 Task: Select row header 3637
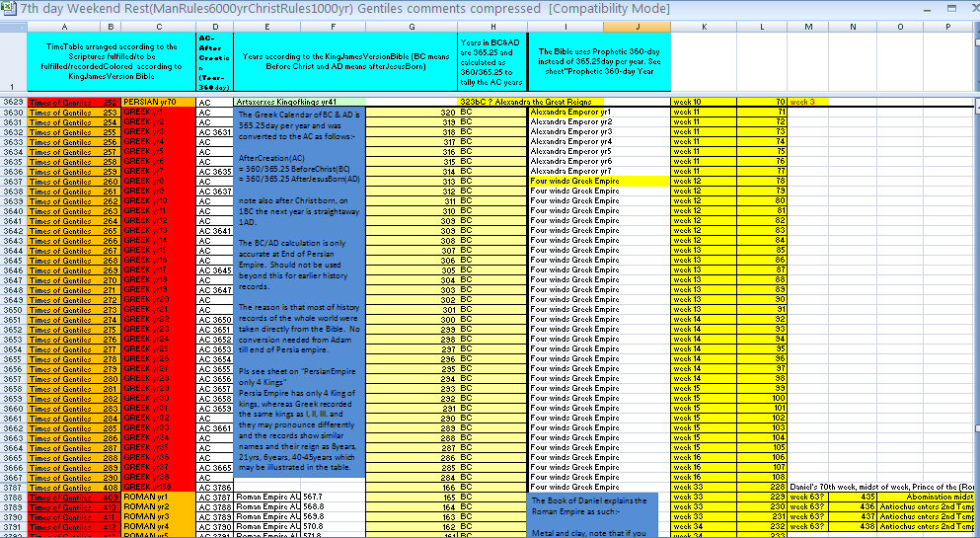[13, 182]
